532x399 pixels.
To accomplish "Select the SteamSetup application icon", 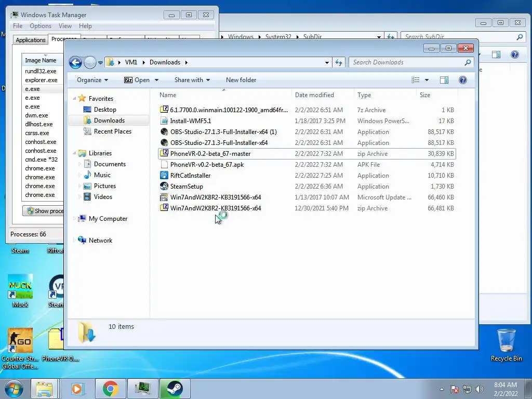I will point(164,187).
